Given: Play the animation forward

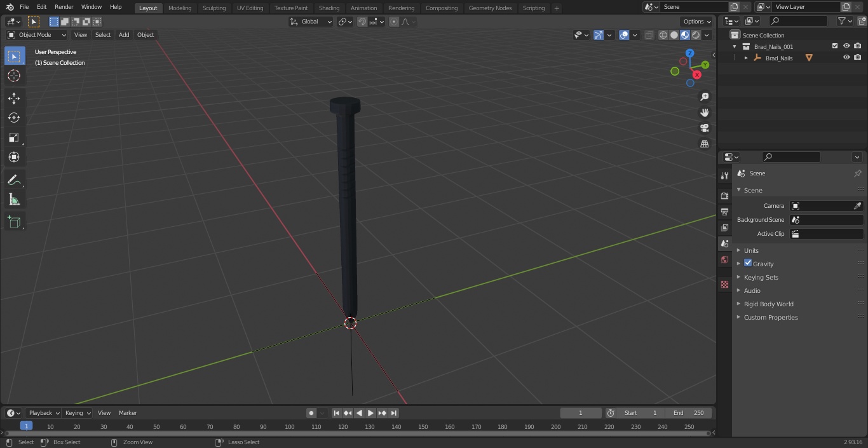Looking at the screenshot, I should click(x=370, y=413).
